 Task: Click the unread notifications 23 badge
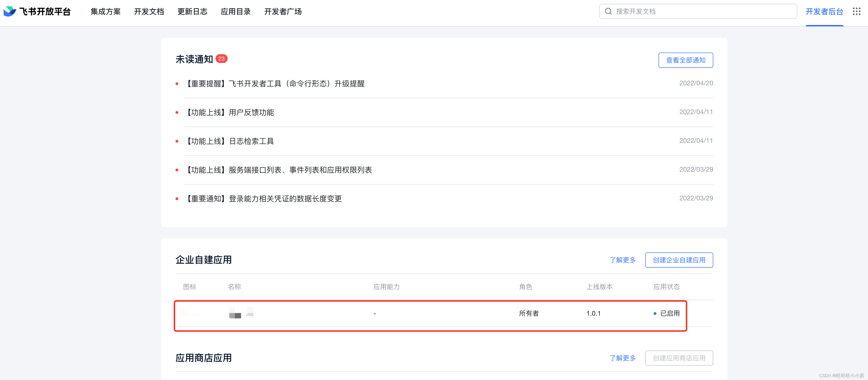[x=221, y=59]
